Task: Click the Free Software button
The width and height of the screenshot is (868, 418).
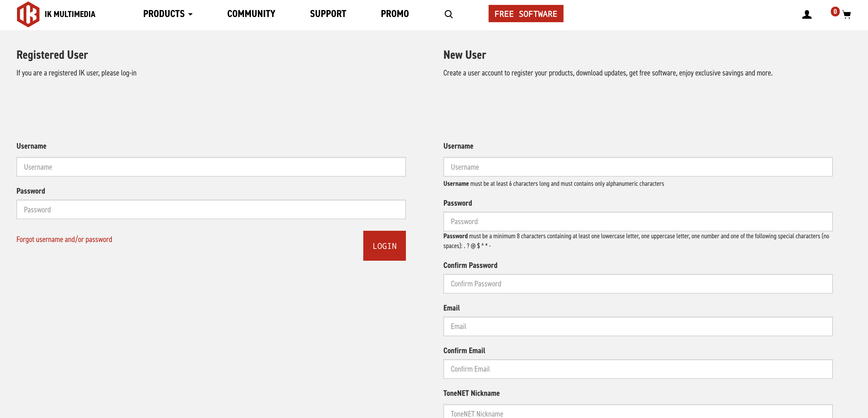Action: (x=526, y=14)
